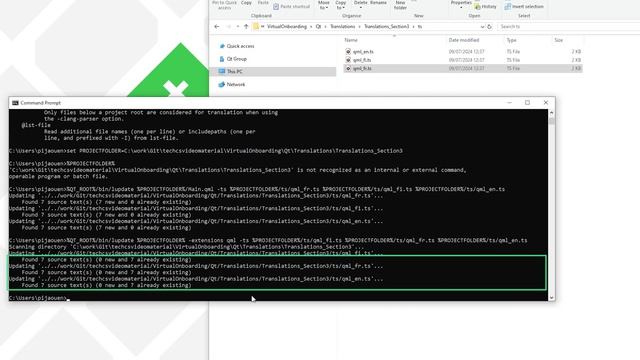Click the VirtualOnboarding breadcrumb
The height and width of the screenshot is (360, 640).
tap(287, 27)
